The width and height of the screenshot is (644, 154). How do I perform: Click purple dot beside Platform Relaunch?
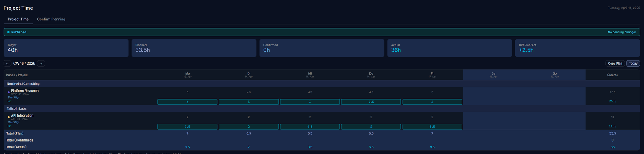coord(9,92)
